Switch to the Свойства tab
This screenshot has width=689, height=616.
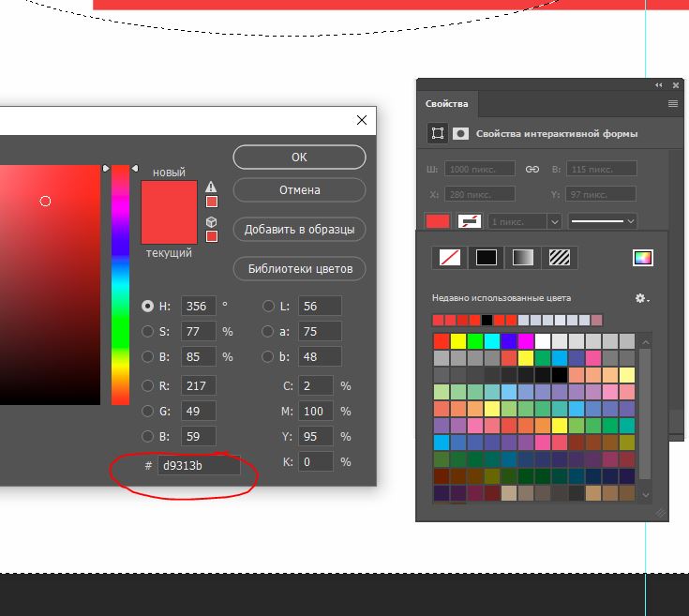coord(447,104)
